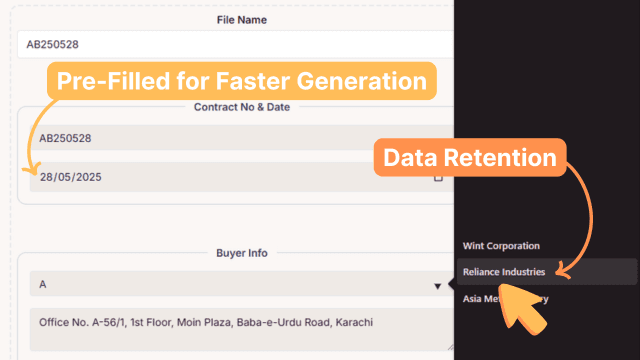640x360 pixels.
Task: Choose Reliance Industries from the list
Action: [x=547, y=272]
